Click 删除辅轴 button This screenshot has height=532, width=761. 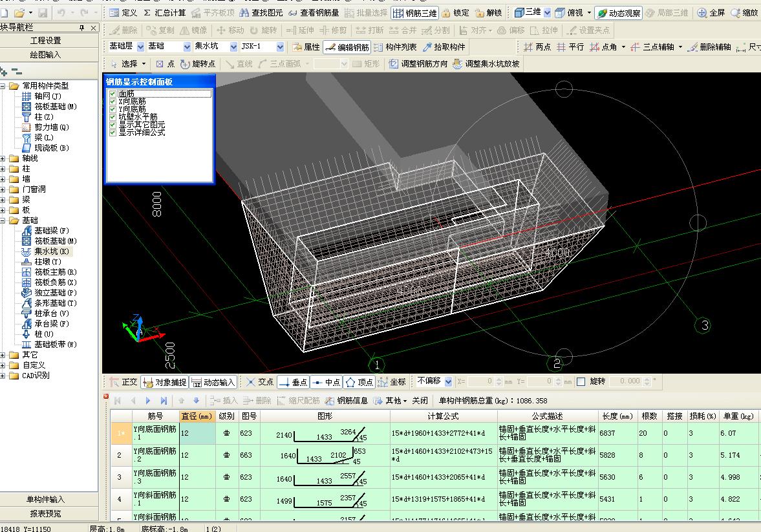(709, 47)
